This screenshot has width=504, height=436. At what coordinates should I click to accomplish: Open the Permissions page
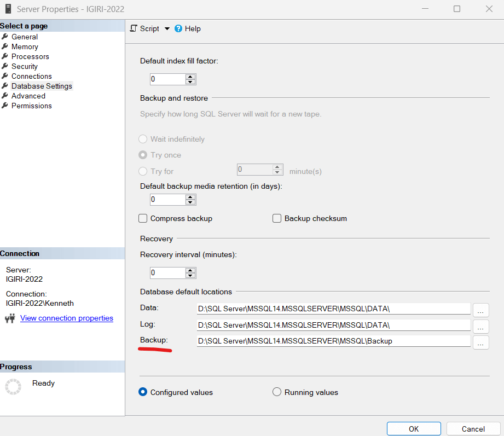(x=32, y=106)
